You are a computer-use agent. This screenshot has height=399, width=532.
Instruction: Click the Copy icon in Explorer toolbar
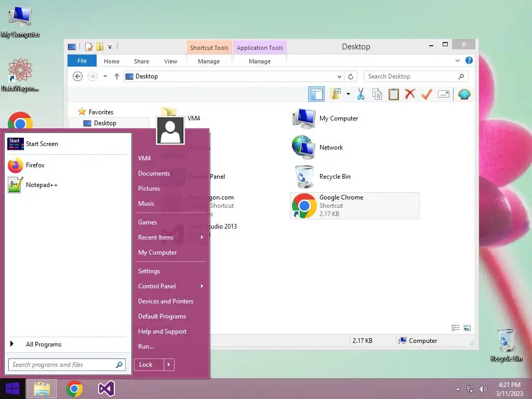(377, 94)
